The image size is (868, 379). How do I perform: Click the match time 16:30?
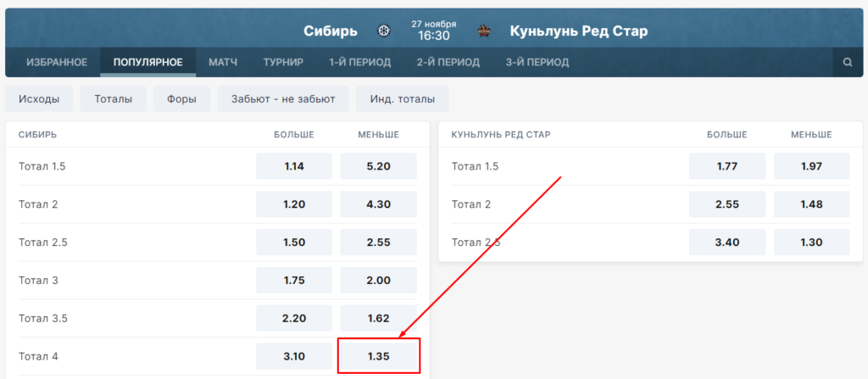click(433, 36)
